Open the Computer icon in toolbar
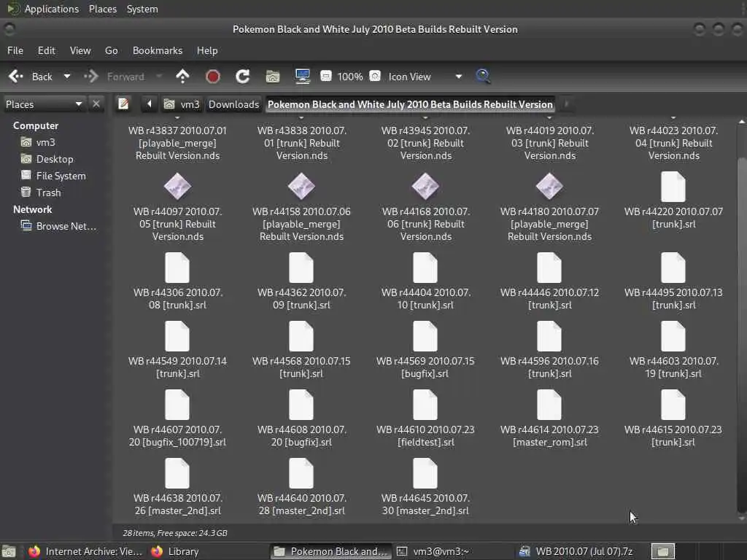 point(303,76)
